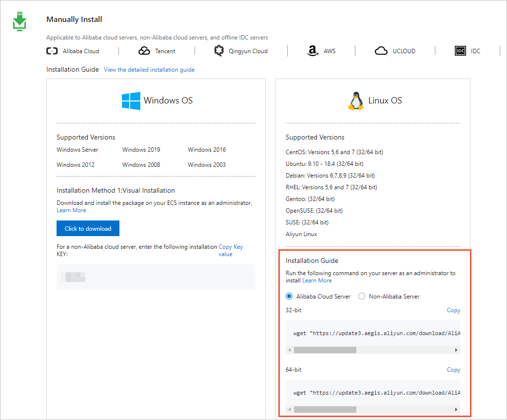The height and width of the screenshot is (420, 507).
Task: Click the Windows 2012 version text
Action: pyautogui.click(x=76, y=165)
